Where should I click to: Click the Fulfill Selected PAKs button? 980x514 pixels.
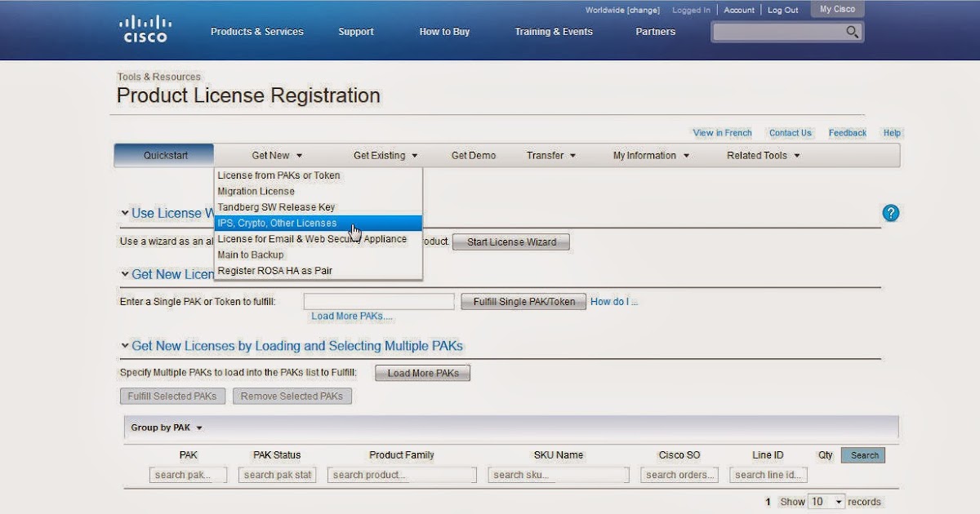[x=172, y=397]
